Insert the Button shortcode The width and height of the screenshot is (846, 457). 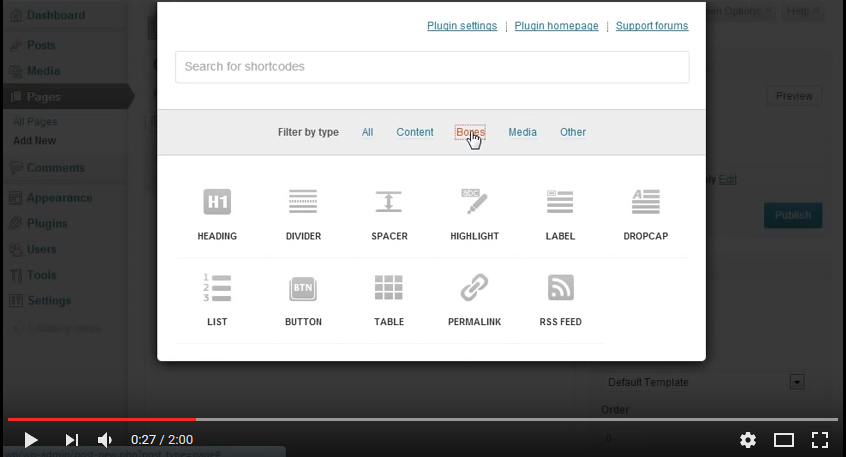303,288
